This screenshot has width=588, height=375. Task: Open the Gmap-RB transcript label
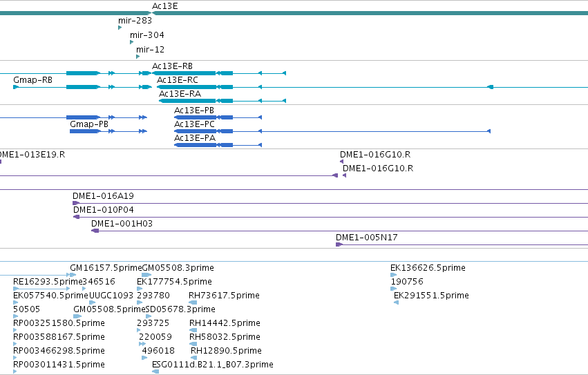[x=32, y=80]
